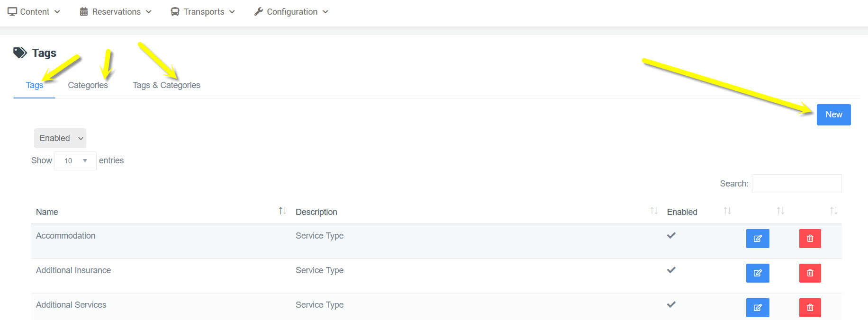Switch to the Categories tab

88,85
